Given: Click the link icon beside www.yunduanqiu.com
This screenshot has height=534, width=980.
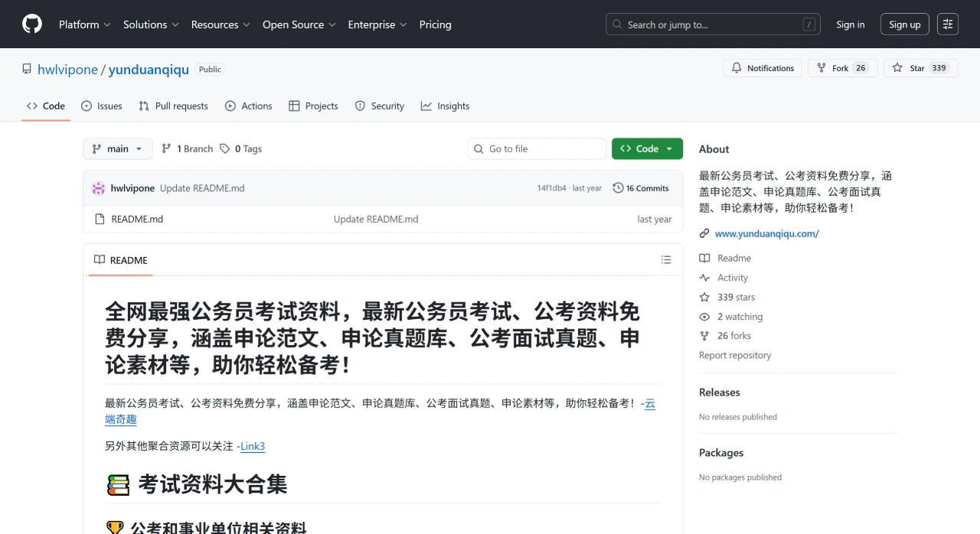Looking at the screenshot, I should coord(704,233).
